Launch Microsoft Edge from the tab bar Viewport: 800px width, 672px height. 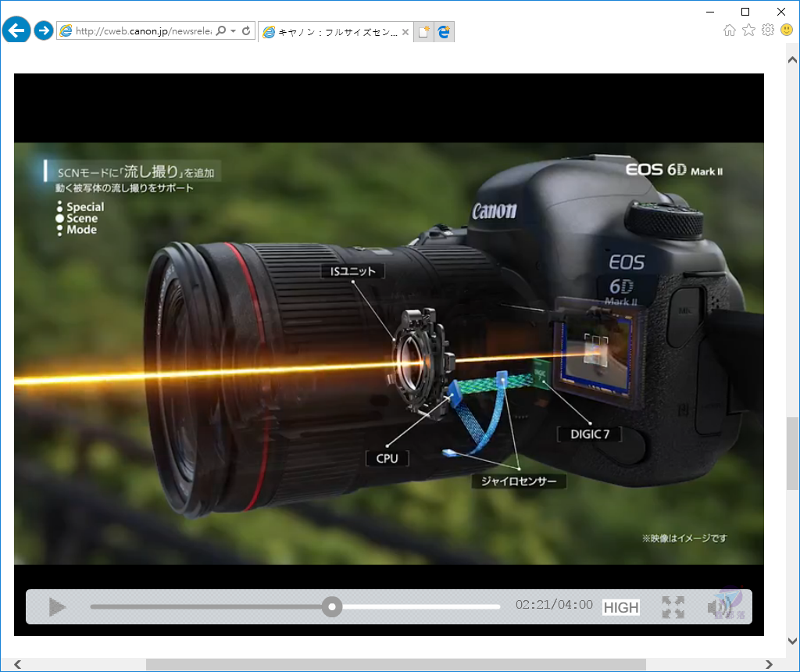(x=444, y=31)
